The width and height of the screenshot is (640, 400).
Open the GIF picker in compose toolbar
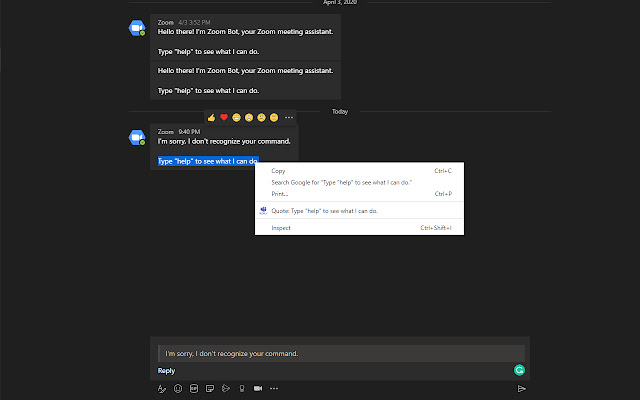(194, 389)
